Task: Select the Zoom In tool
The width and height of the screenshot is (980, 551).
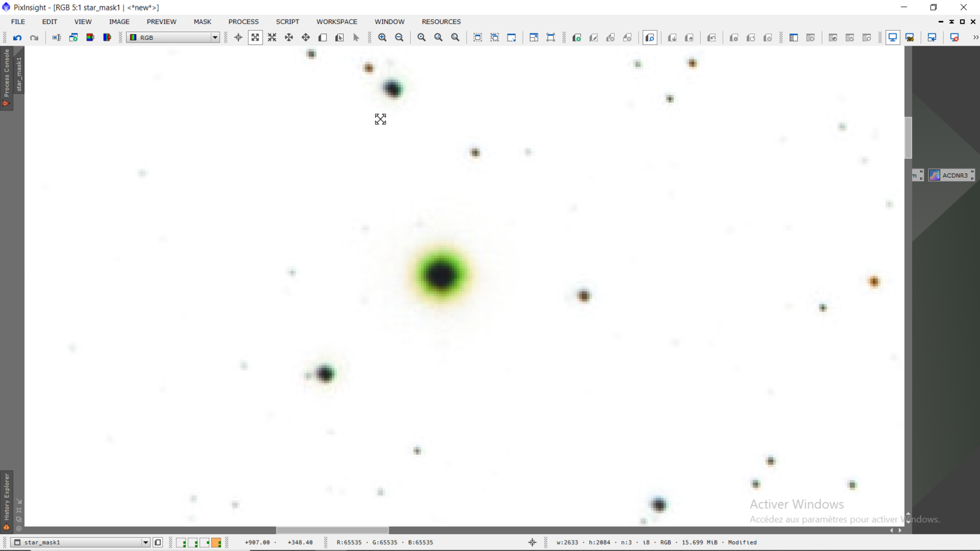Action: point(382,37)
